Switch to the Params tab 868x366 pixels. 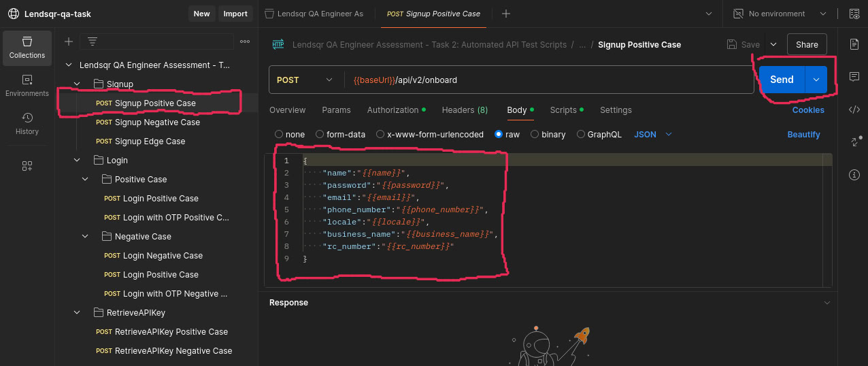point(337,110)
